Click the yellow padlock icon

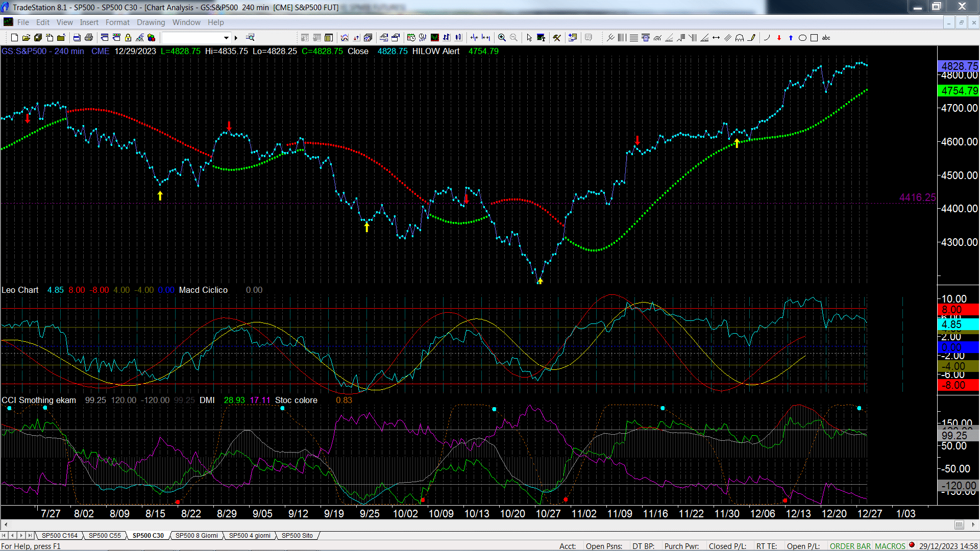[128, 38]
